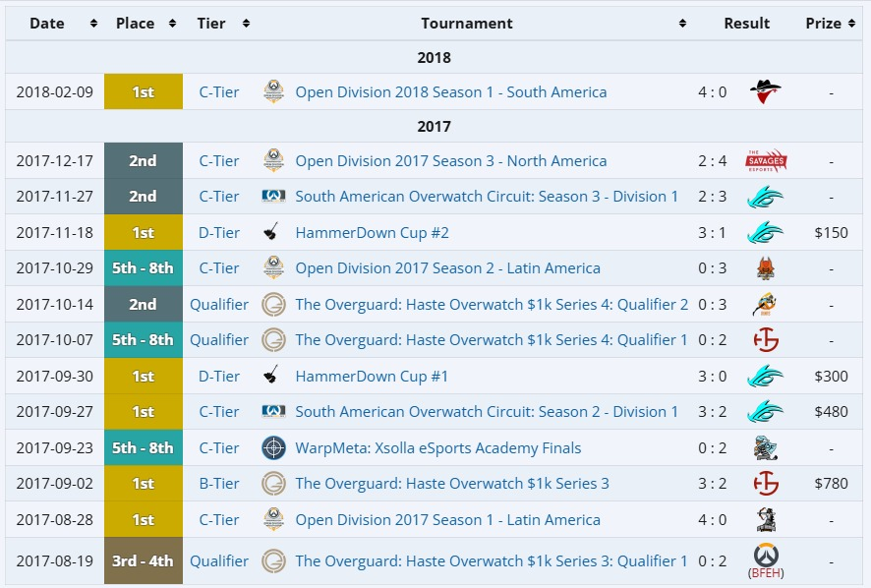Click red opponent logo in 2017-10-07 row
871x588 pixels.
[766, 340]
